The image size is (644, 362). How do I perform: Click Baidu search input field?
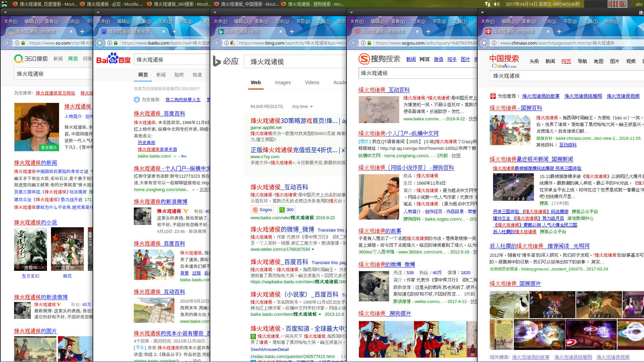pos(172,60)
